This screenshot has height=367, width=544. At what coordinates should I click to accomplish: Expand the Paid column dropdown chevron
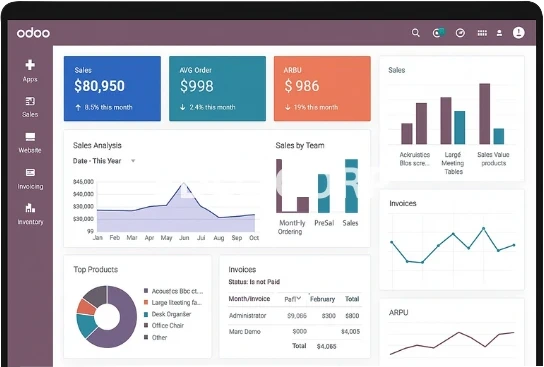pyautogui.click(x=299, y=298)
